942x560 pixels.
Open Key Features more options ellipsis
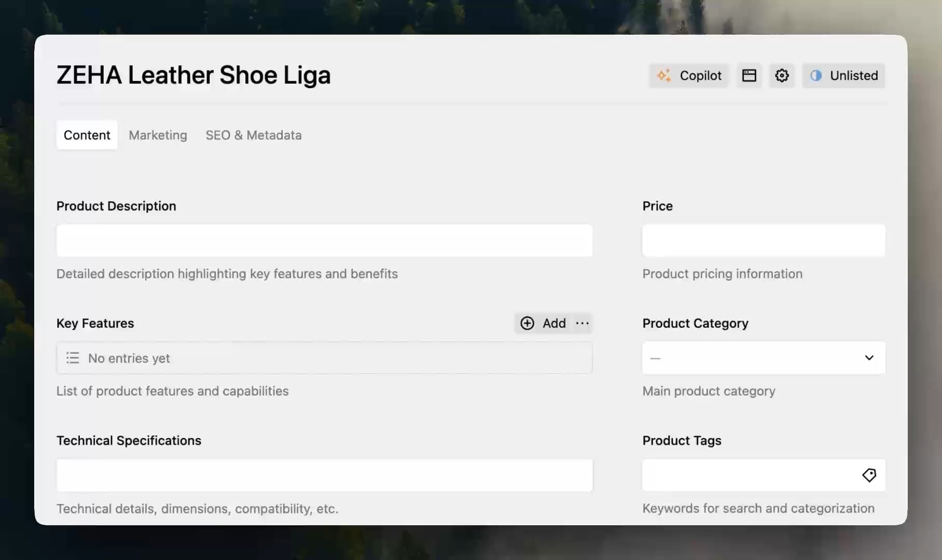(x=583, y=323)
